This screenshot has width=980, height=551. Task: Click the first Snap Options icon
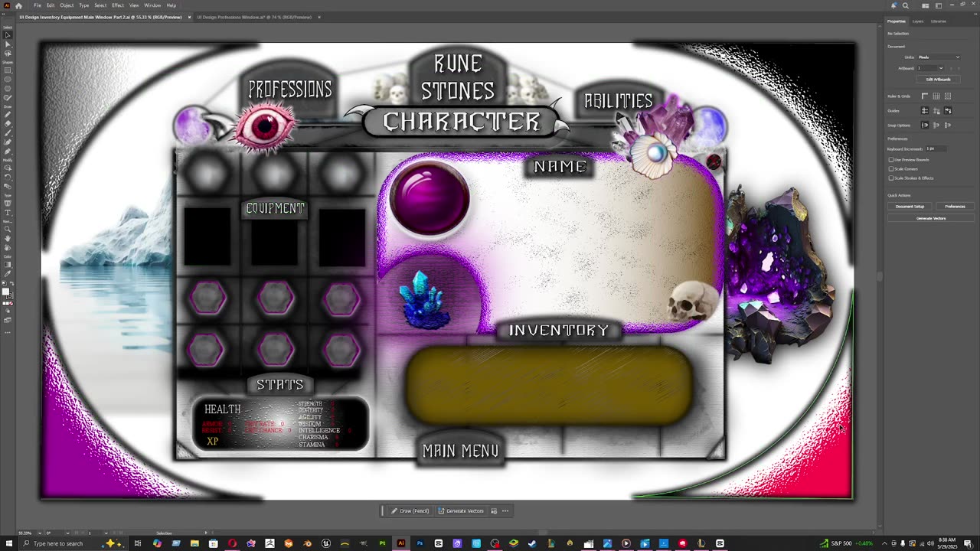(924, 125)
